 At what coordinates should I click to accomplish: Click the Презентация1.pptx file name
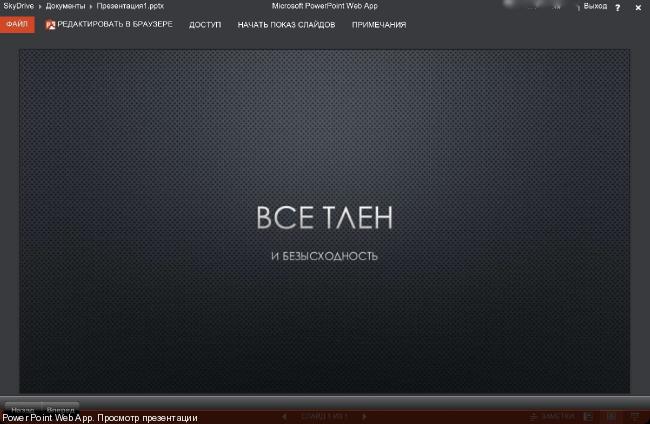(130, 6)
